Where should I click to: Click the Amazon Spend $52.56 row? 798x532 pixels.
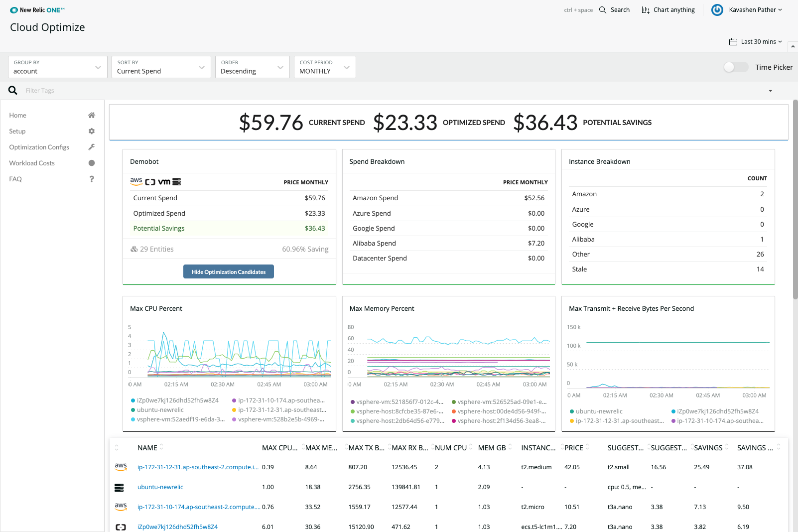(449, 198)
